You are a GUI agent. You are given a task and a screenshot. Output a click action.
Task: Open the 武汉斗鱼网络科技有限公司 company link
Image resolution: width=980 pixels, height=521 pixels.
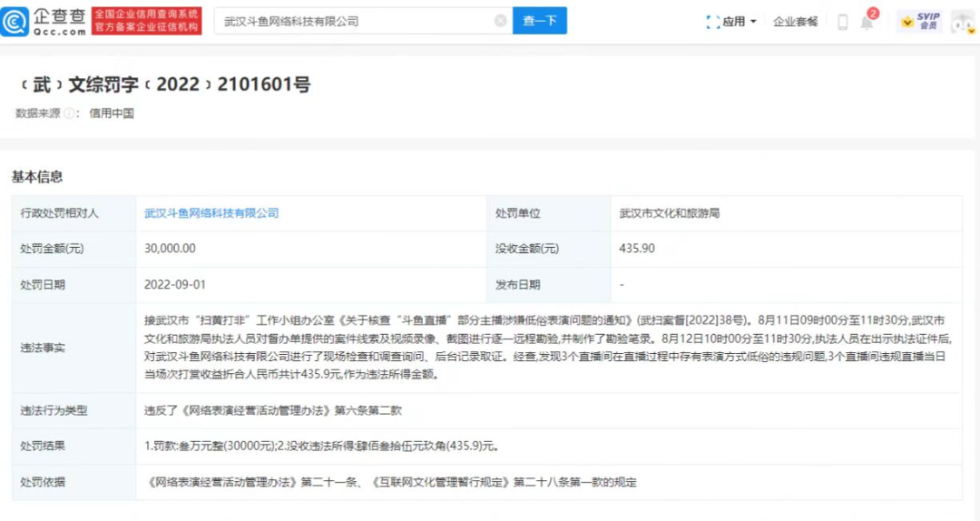click(x=211, y=213)
